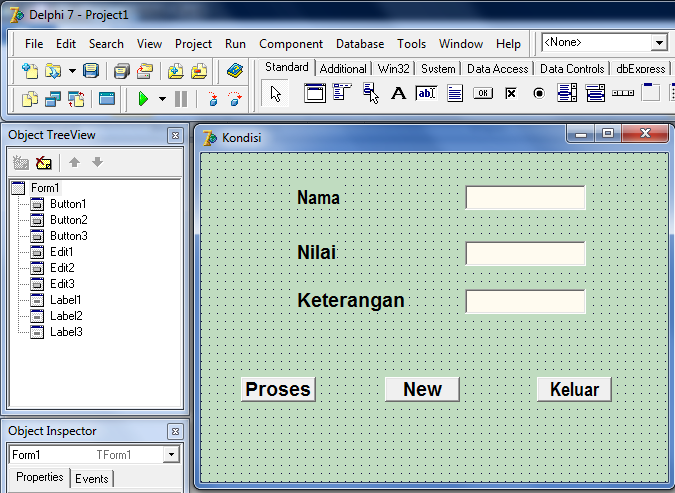The height and width of the screenshot is (493, 675).
Task: Click the Trace Into debug icon
Action: point(213,99)
